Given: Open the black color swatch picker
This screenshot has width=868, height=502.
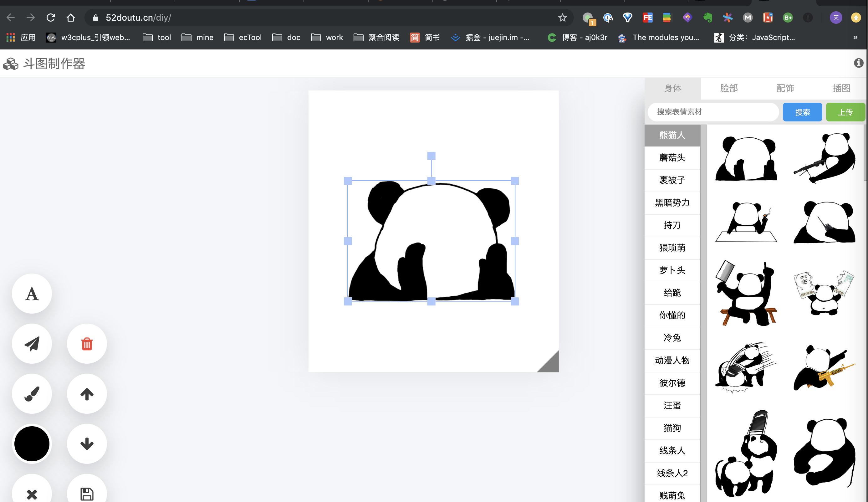Looking at the screenshot, I should pyautogui.click(x=32, y=443).
